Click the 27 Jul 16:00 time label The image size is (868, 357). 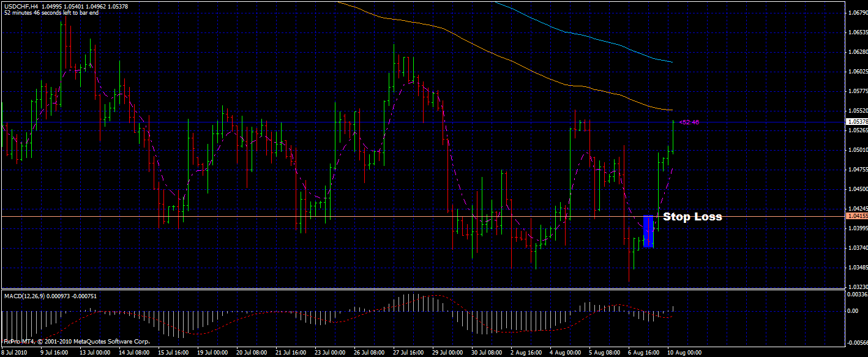[408, 353]
